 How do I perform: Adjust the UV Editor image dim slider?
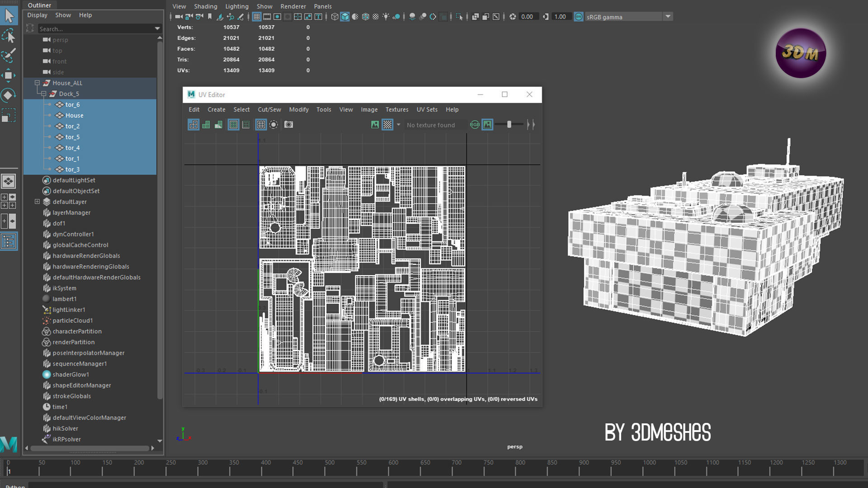pyautogui.click(x=509, y=125)
